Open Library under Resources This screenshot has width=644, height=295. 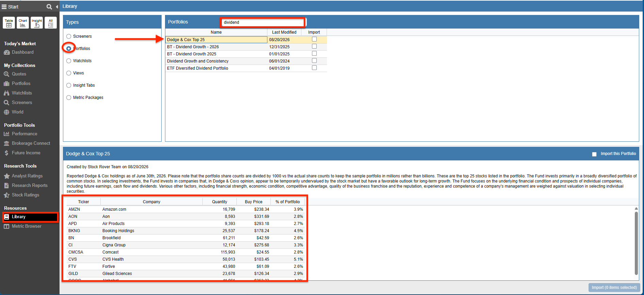pos(19,217)
